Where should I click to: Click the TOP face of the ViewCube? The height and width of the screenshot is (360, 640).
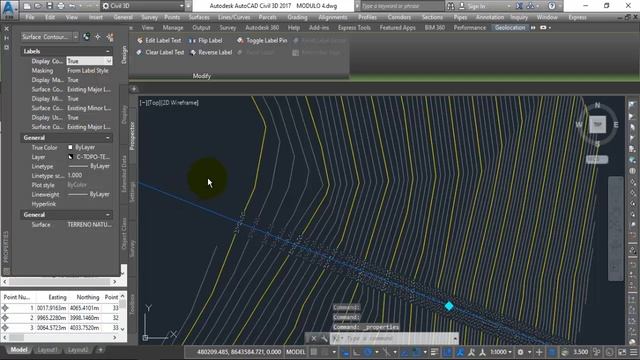598,124
